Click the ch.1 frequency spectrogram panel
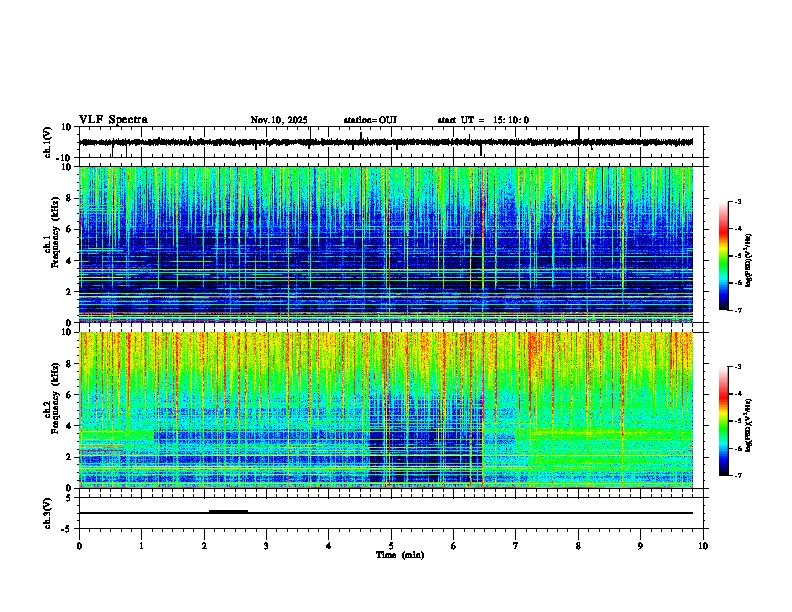The width and height of the screenshot is (792, 612). pyautogui.click(x=386, y=244)
